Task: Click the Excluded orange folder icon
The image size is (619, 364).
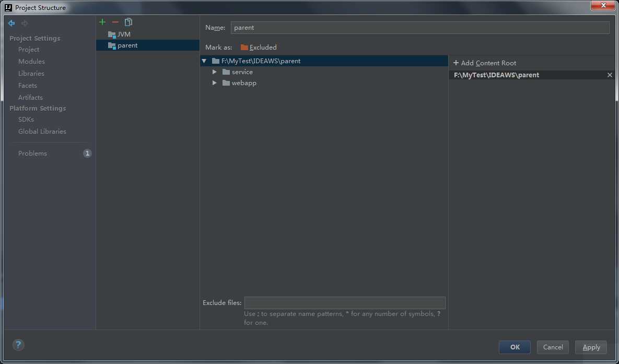Action: [244, 48]
